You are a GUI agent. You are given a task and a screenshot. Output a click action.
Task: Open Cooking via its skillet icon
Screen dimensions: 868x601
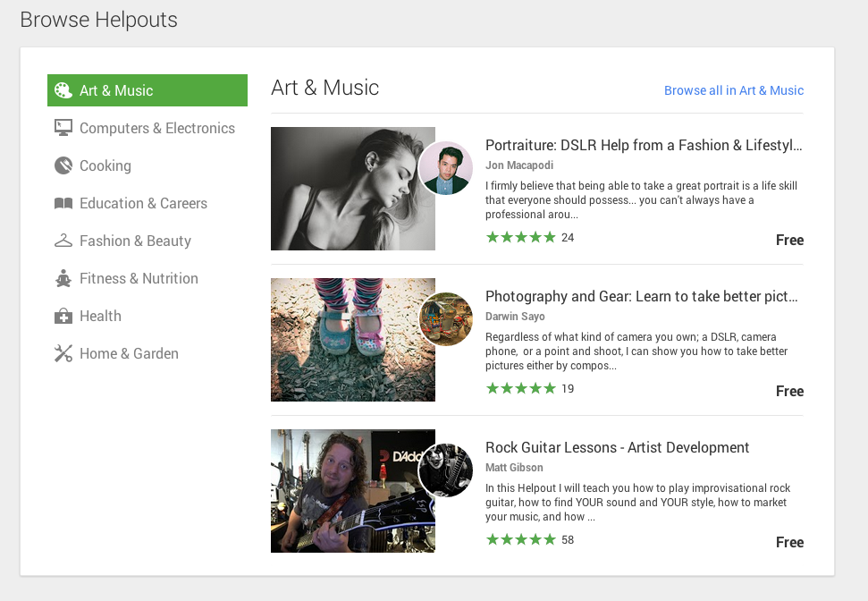[x=63, y=165]
